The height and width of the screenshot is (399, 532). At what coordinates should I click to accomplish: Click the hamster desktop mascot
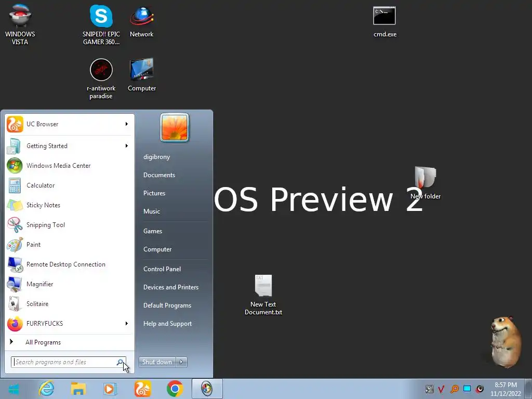506,342
